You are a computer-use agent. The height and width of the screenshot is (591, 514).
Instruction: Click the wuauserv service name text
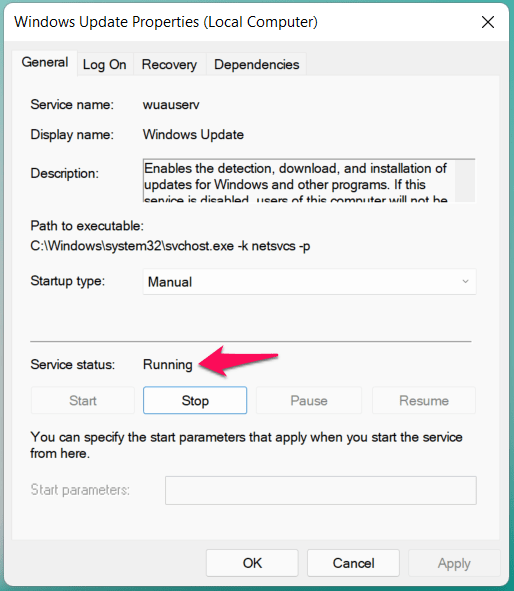click(171, 104)
